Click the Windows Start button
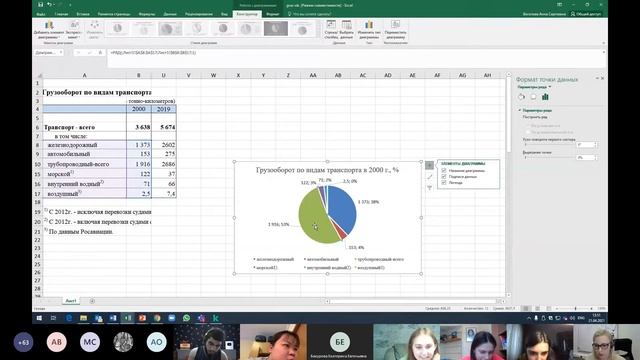Viewport: 640px width, 360px height. 39,318
